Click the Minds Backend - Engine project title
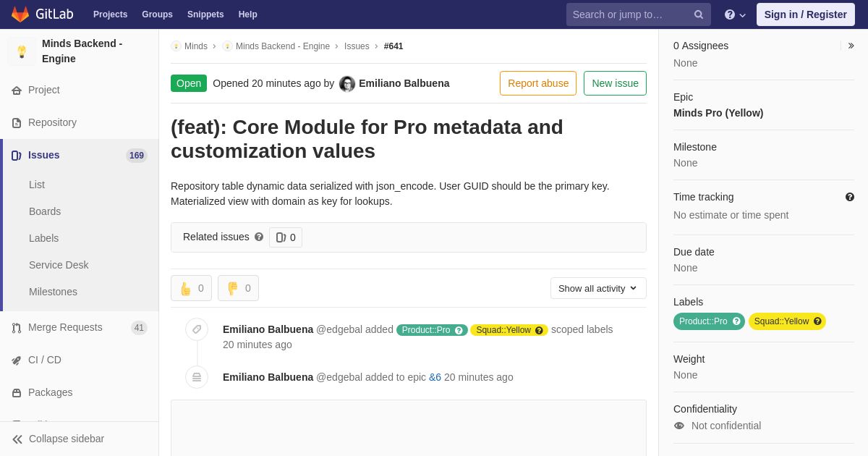The image size is (868, 456). 82,51
